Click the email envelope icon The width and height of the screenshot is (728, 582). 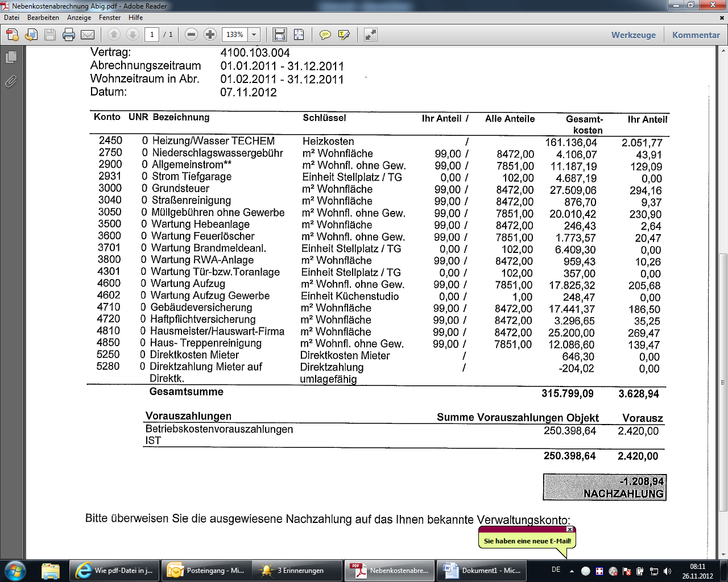click(88, 35)
